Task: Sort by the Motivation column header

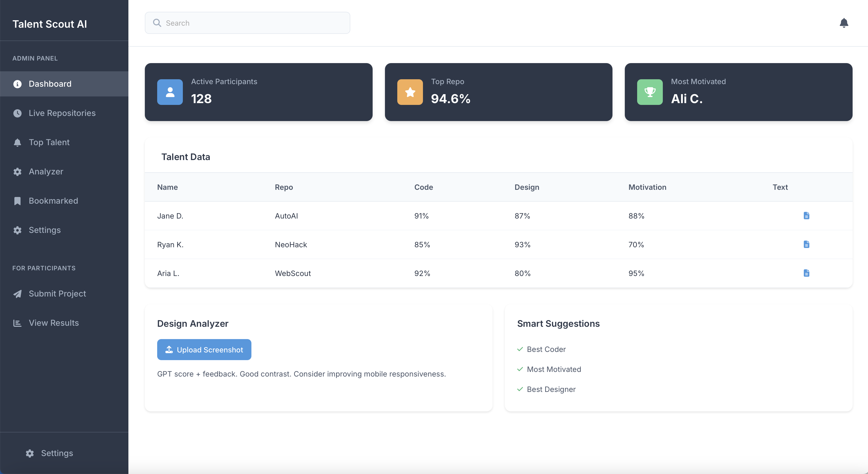Action: click(x=647, y=187)
